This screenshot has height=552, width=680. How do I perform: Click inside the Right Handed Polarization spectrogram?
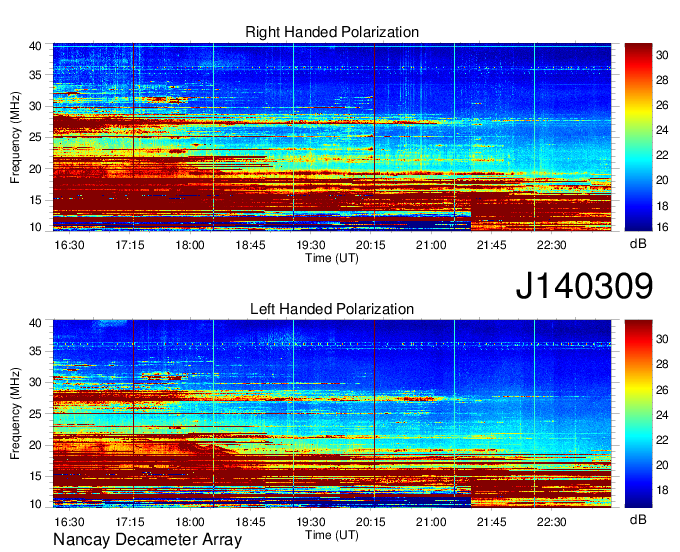click(332, 137)
